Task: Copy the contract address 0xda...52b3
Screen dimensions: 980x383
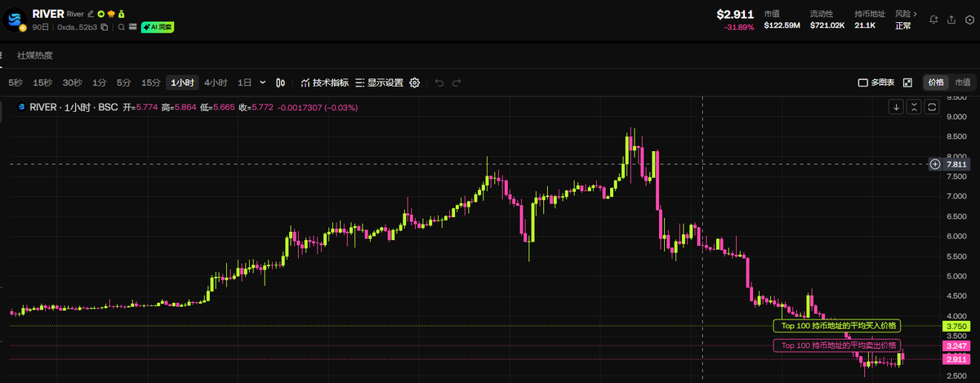Action: coord(104,27)
